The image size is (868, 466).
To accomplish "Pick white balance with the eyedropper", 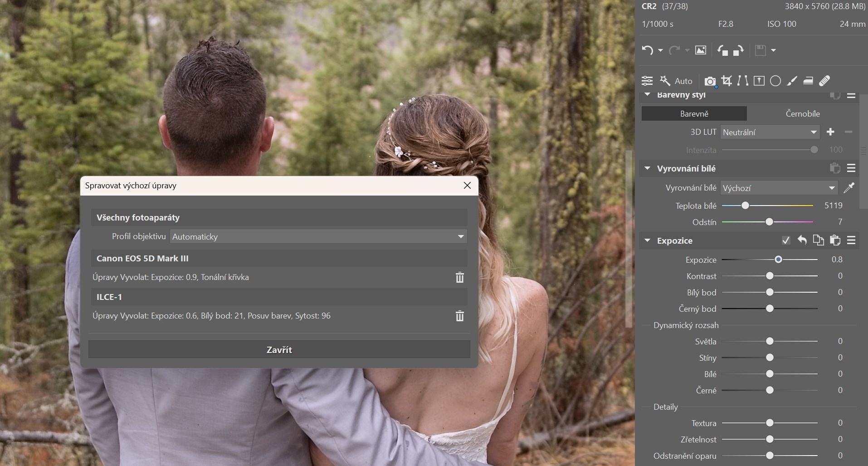I will pos(849,187).
